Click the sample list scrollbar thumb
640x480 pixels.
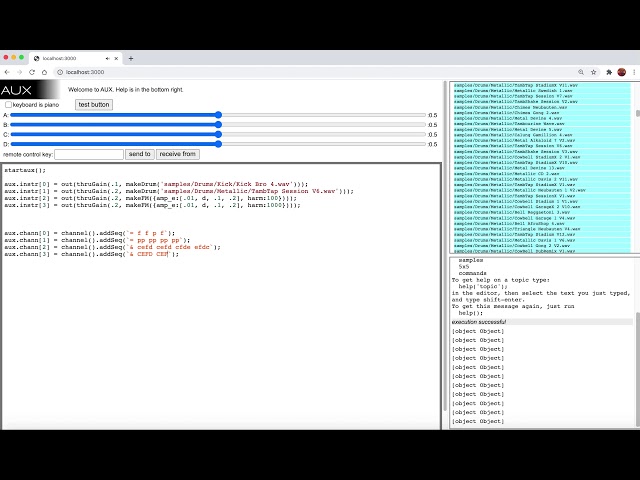[x=638, y=113]
